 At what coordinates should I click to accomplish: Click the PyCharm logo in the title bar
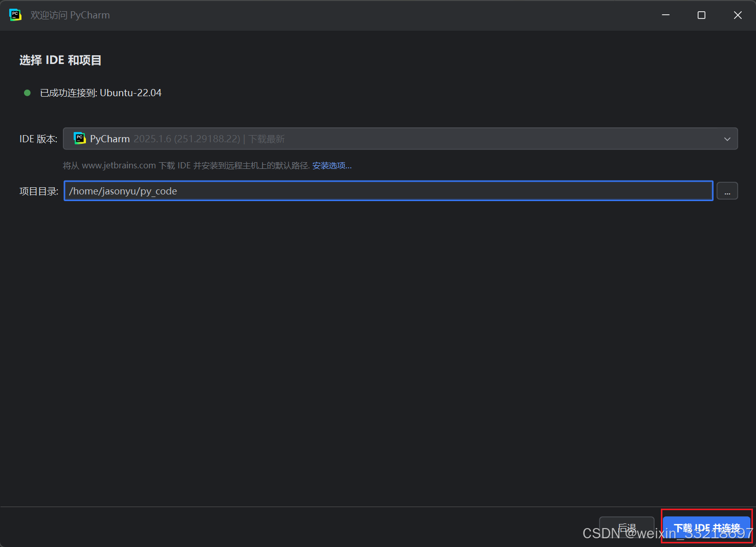coord(15,15)
